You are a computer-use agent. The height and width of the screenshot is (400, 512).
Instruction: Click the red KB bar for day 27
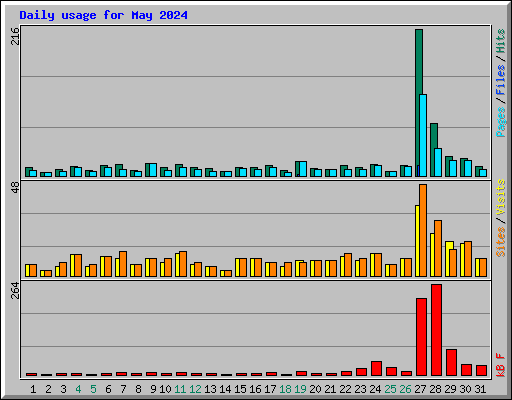[x=421, y=337]
